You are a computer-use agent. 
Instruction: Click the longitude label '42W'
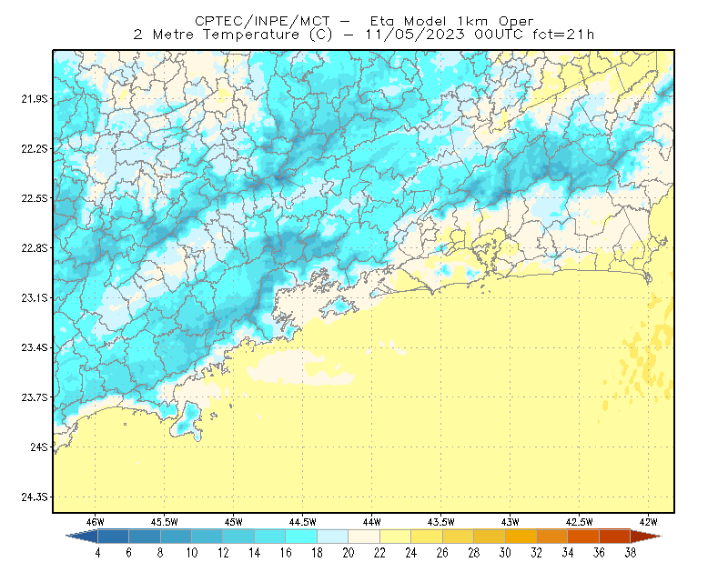(x=649, y=522)
